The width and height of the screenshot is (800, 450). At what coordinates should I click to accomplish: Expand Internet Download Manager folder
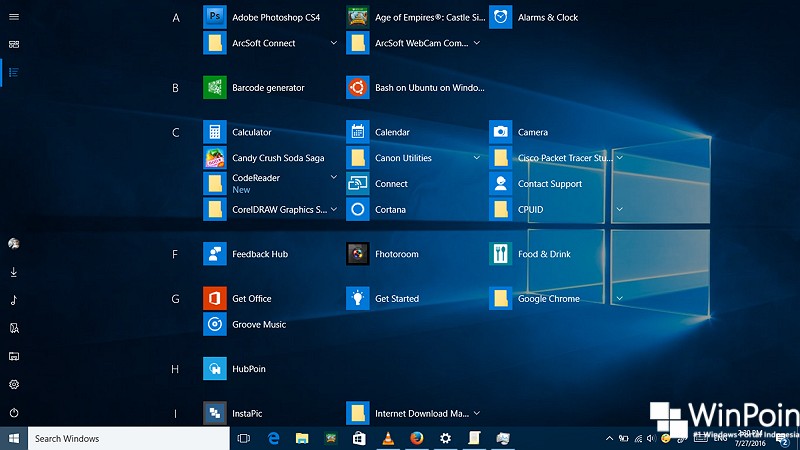pos(477,413)
